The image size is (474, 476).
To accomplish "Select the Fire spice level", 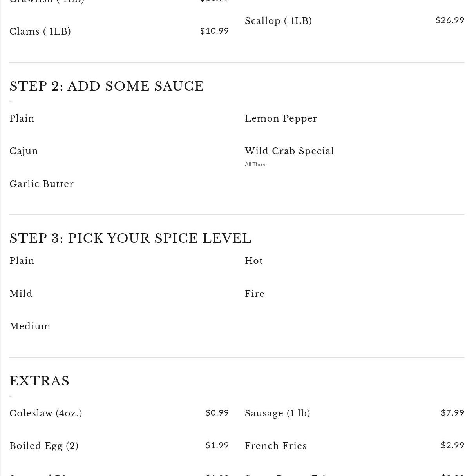I will [254, 294].
